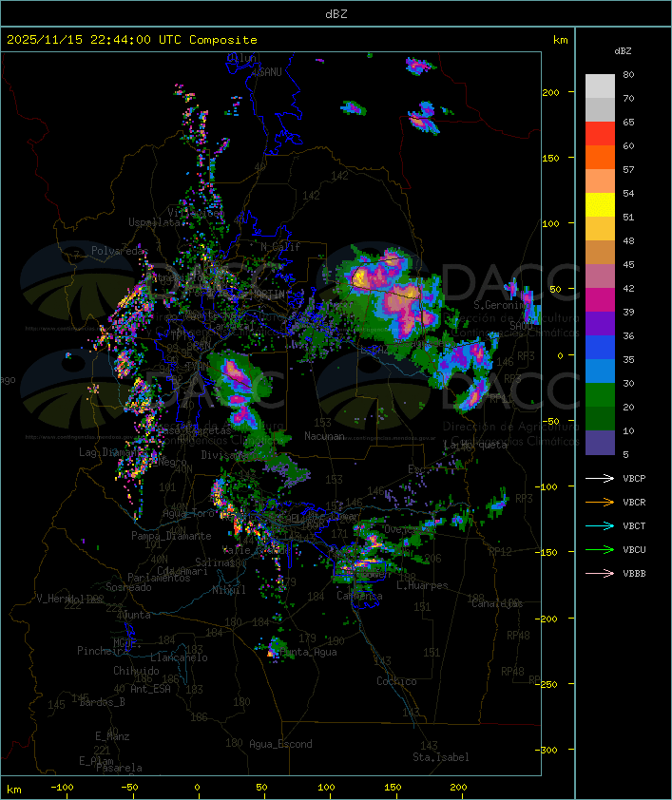Click the Pincheira place label
Image resolution: width=672 pixels, height=800 pixels.
pyautogui.click(x=103, y=651)
